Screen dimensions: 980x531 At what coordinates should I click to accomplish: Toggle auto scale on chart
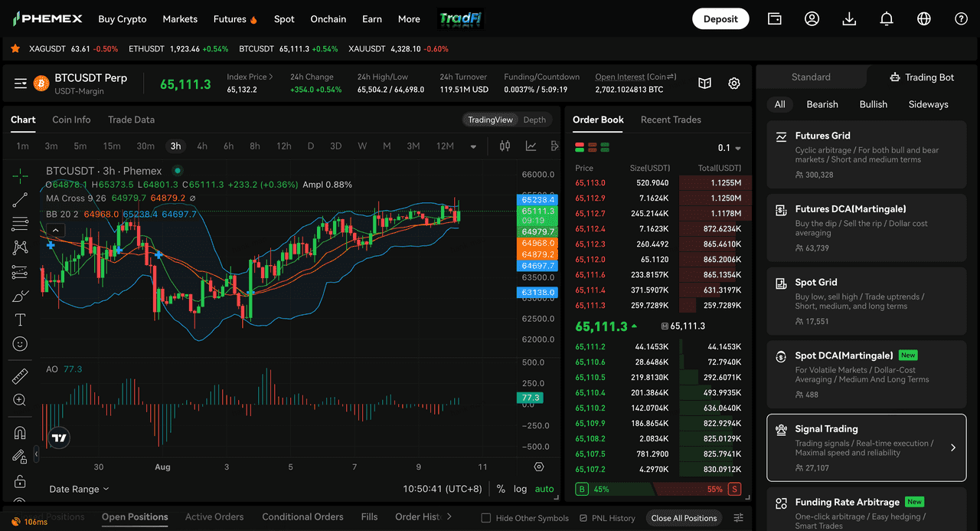[x=544, y=489]
